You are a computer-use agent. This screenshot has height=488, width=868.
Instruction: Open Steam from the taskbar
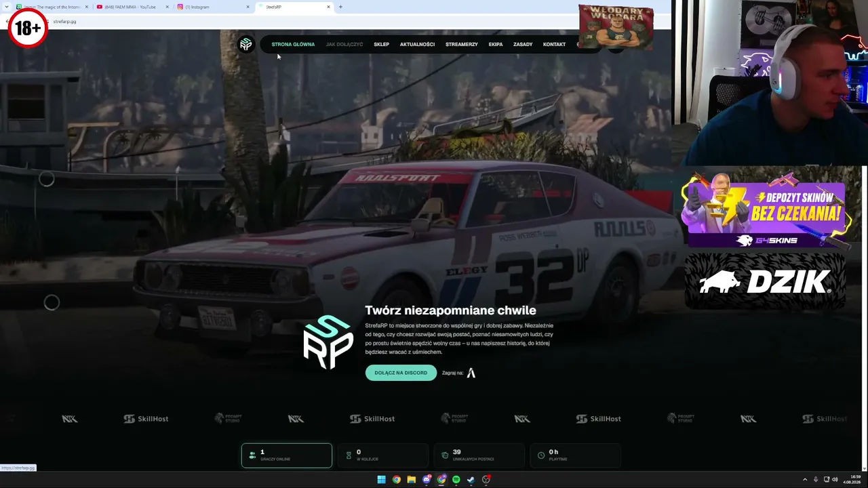(471, 479)
